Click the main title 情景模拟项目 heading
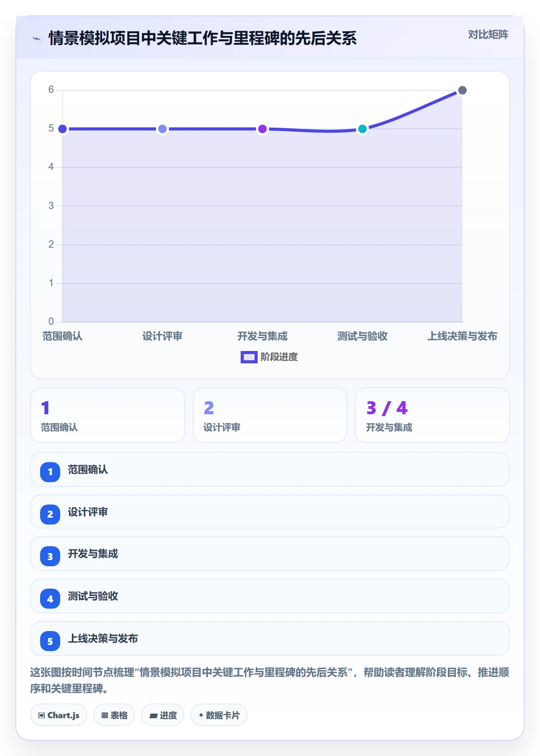 [202, 39]
